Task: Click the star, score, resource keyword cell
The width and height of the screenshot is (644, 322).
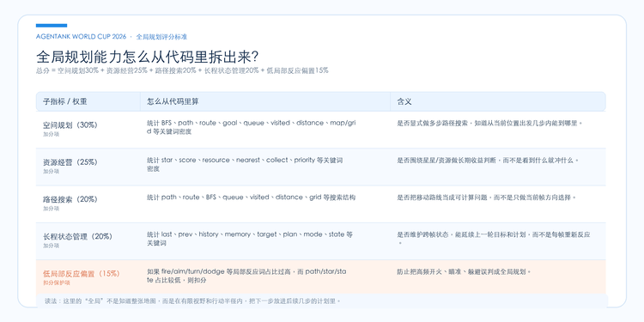Action: point(245,164)
